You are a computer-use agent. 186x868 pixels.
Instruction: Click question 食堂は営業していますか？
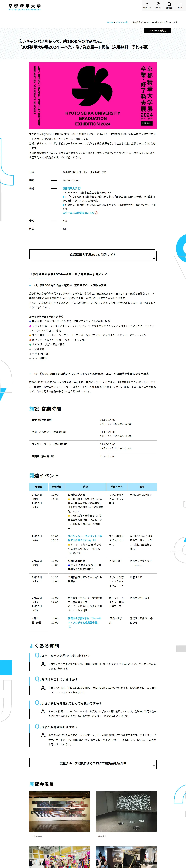(x=59, y=679)
